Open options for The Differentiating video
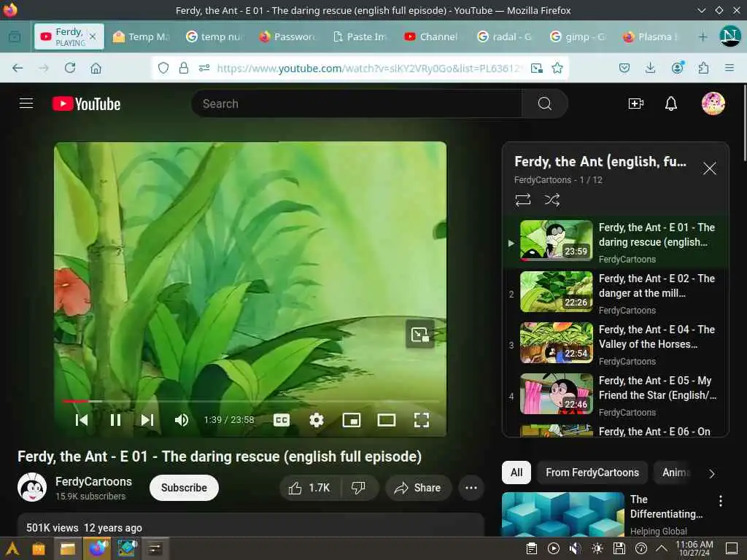This screenshot has width=747, height=560. (x=720, y=500)
